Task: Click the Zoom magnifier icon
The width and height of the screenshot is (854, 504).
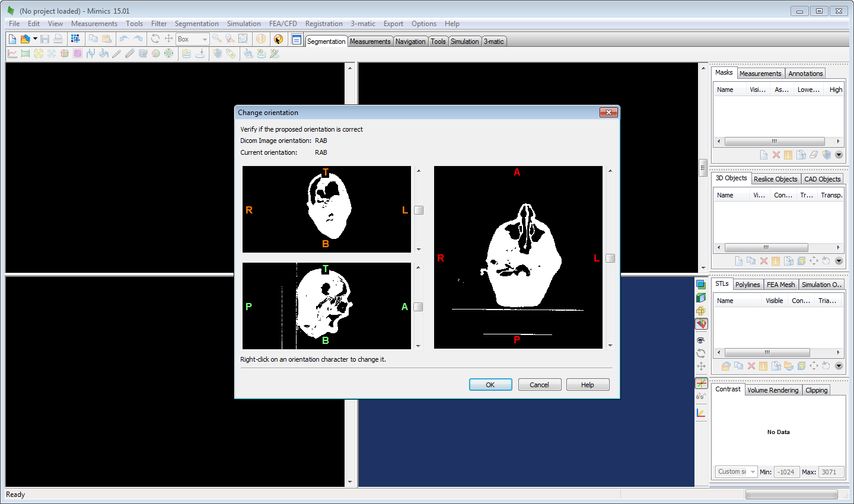Action: click(x=217, y=39)
